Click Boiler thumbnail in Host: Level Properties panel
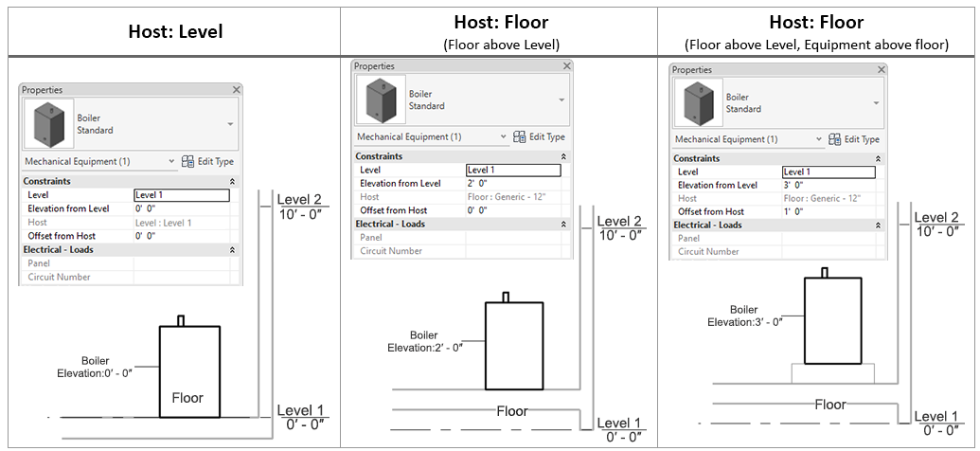Image resolution: width=980 pixels, height=451 pixels. pos(48,123)
